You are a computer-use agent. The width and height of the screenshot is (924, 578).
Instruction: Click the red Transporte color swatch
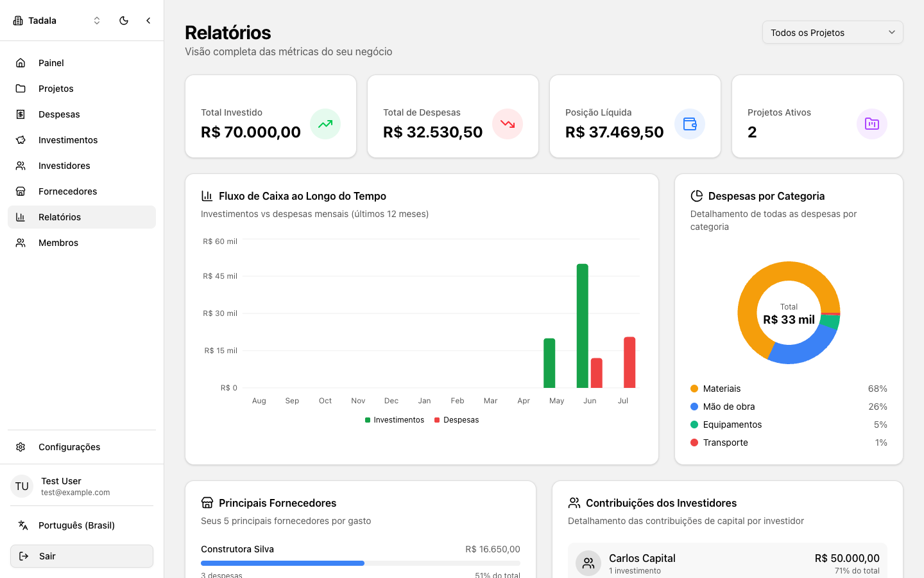pos(694,442)
